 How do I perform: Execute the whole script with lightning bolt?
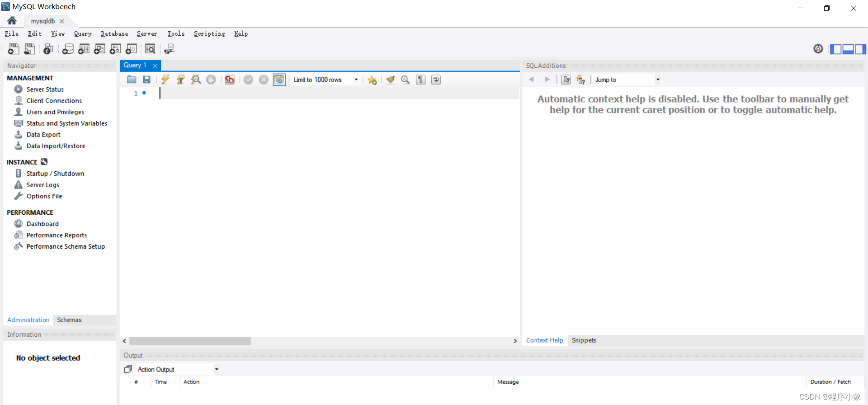point(165,80)
